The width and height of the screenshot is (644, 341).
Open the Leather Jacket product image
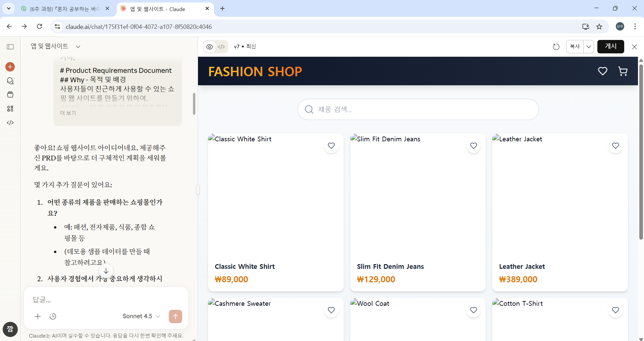point(560,195)
